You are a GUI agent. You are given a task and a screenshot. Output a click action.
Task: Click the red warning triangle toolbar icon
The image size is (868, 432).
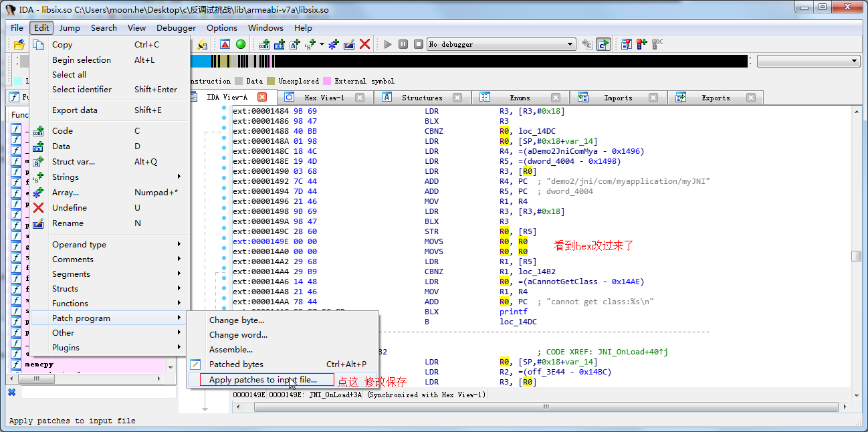tap(225, 44)
